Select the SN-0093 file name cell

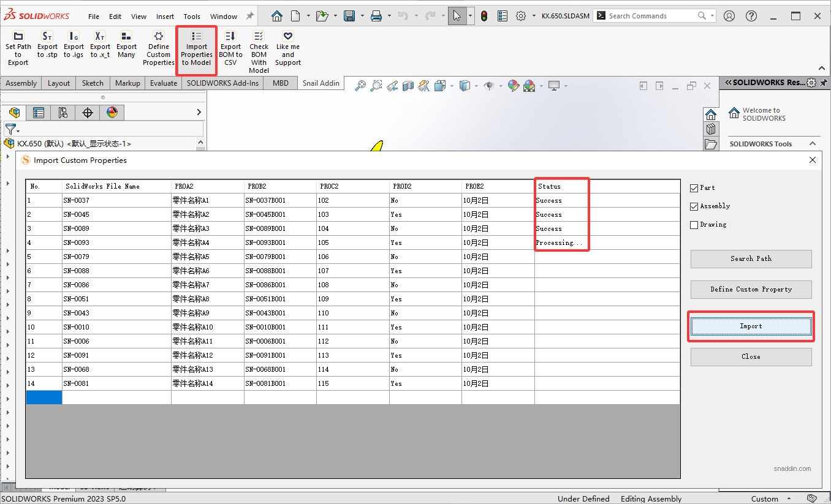click(x=116, y=243)
